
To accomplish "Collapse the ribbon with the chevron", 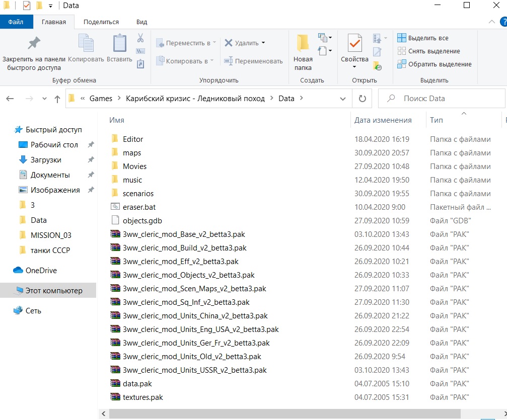I will point(492,22).
